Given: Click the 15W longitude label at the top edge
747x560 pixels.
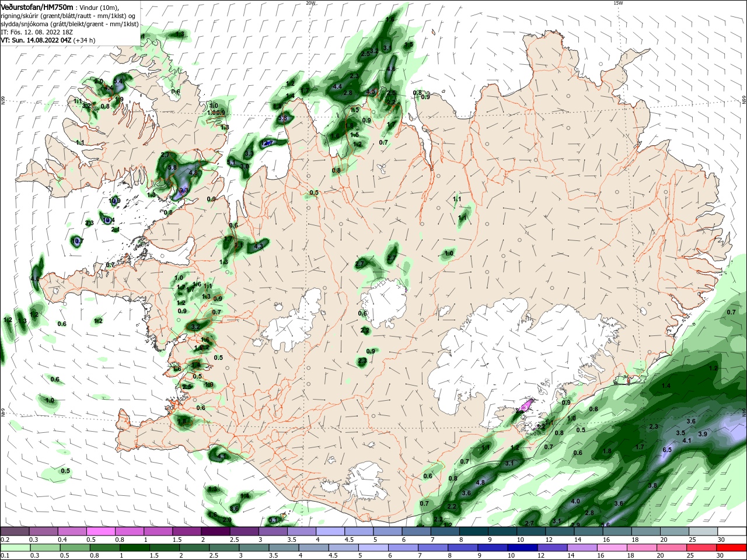Looking at the screenshot, I should coord(617,2).
